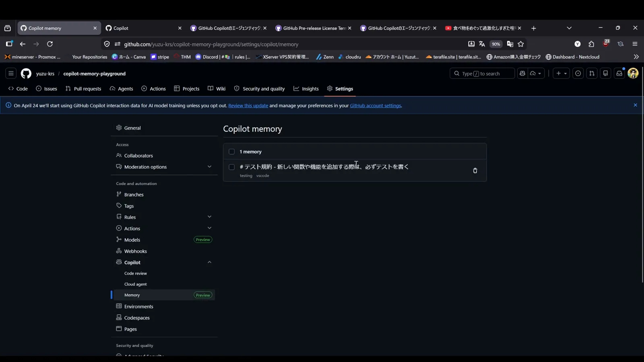Image resolution: width=644 pixels, height=362 pixels.
Task: Select all memories with the header checkbox
Action: (231, 152)
